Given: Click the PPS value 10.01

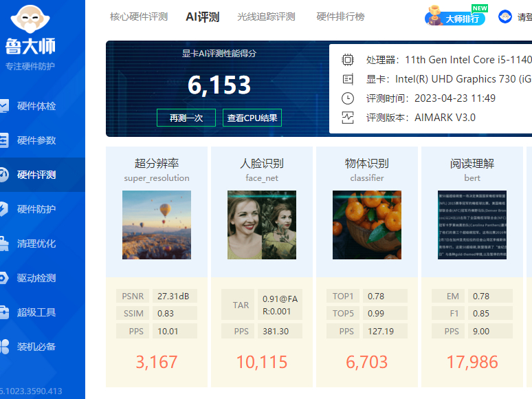Looking at the screenshot, I should coord(175,331).
